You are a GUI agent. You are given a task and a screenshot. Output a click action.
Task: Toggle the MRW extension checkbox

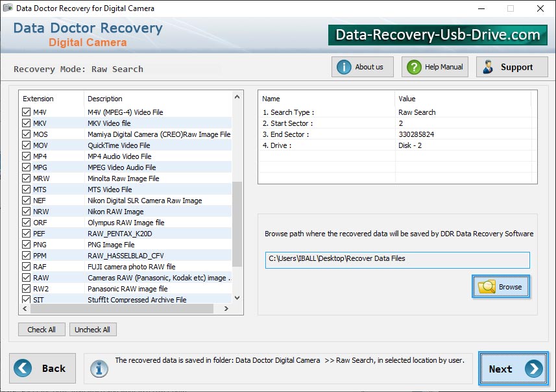click(26, 178)
